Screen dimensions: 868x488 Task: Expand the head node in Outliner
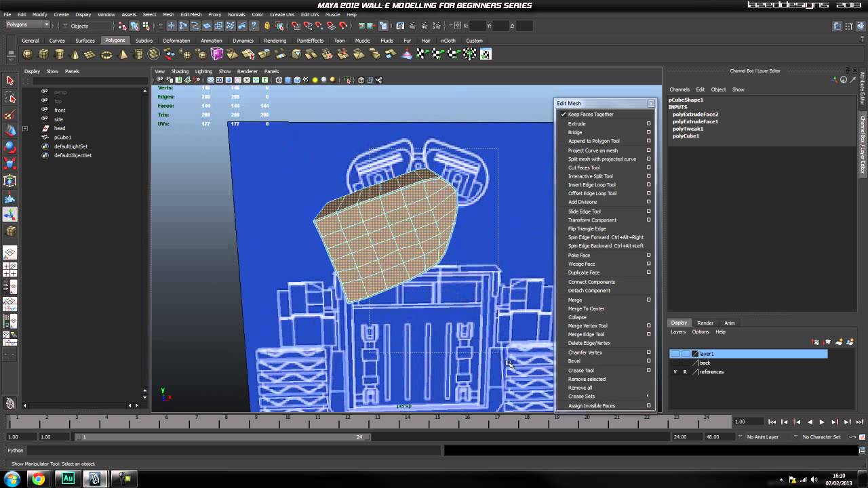coord(25,129)
